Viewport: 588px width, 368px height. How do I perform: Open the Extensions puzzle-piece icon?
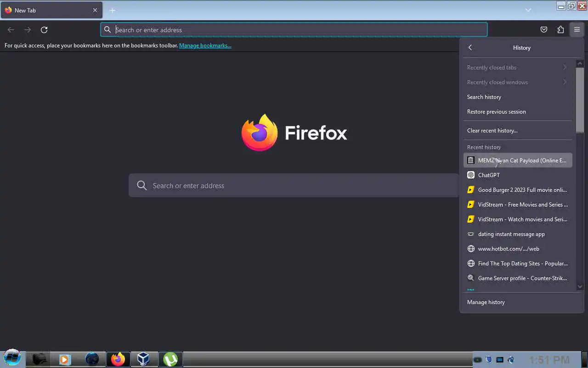560,30
